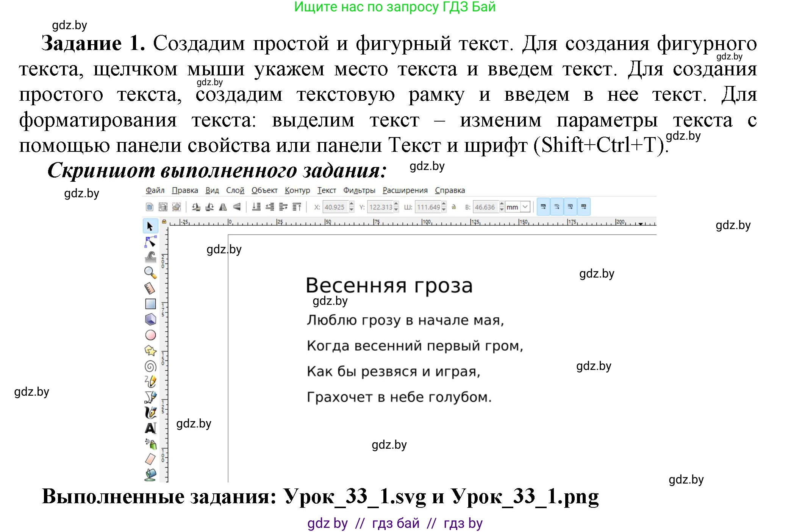
Task: Choose the Text tool
Action: 150,427
